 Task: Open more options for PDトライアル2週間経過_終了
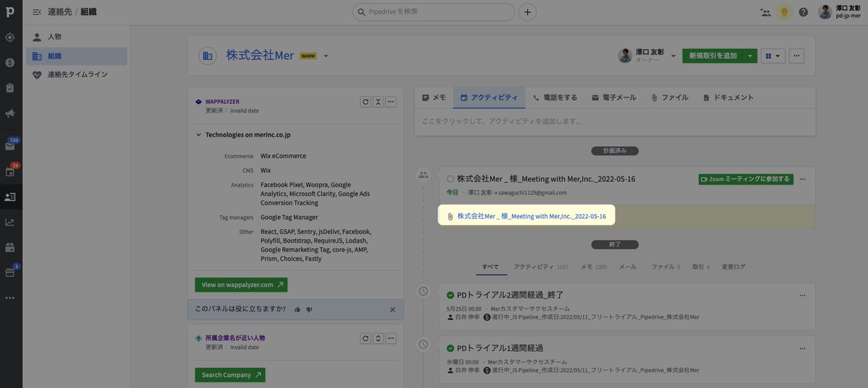coord(802,296)
